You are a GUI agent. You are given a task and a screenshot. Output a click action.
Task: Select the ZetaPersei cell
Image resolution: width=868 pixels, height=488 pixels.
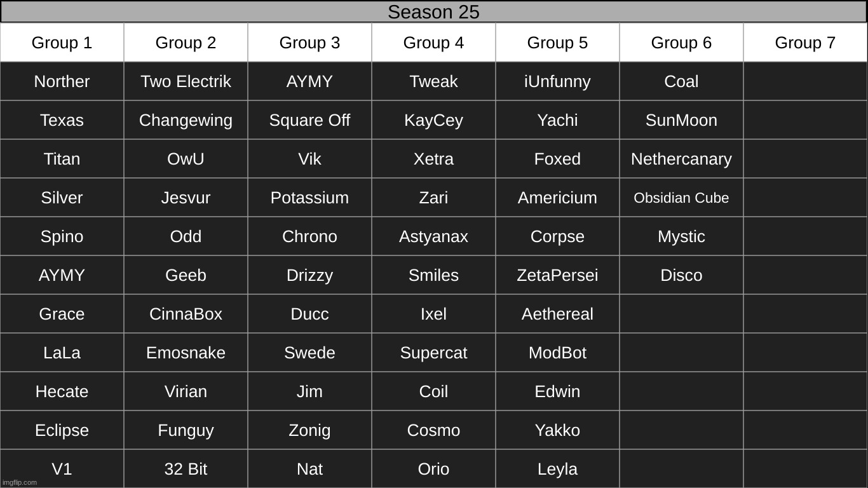click(x=557, y=275)
